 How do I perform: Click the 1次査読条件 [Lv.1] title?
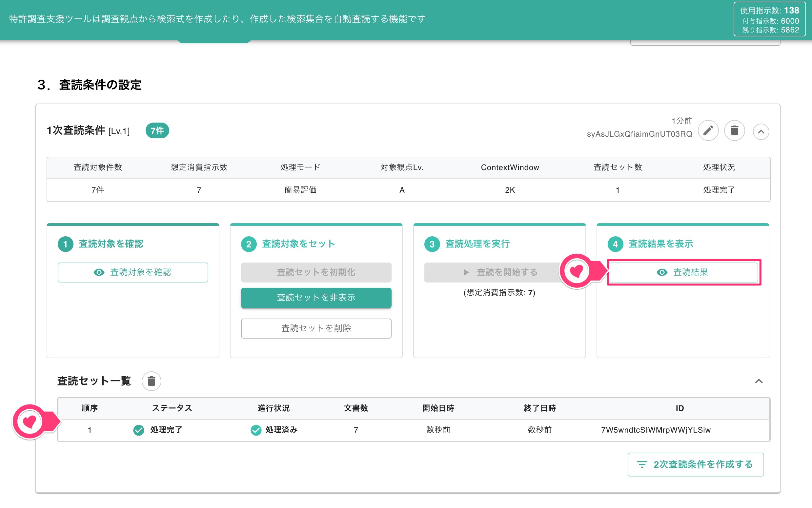88,131
